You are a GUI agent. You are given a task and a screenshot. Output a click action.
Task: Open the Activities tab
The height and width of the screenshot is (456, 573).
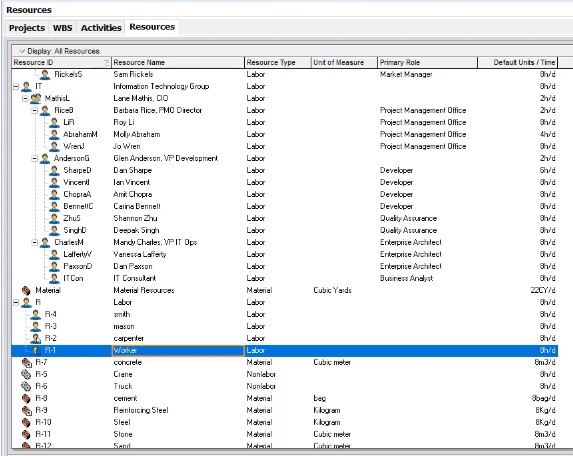[101, 28]
